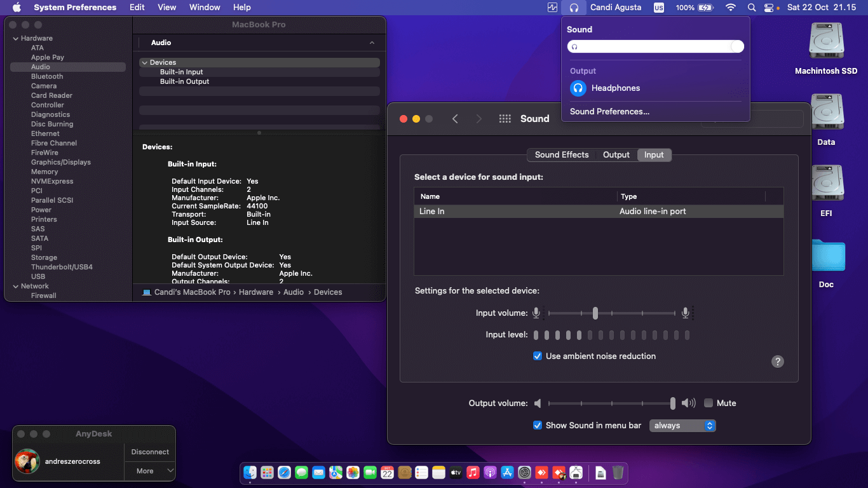Open the Doc folder on desktop
The image size is (868, 488).
[825, 257]
